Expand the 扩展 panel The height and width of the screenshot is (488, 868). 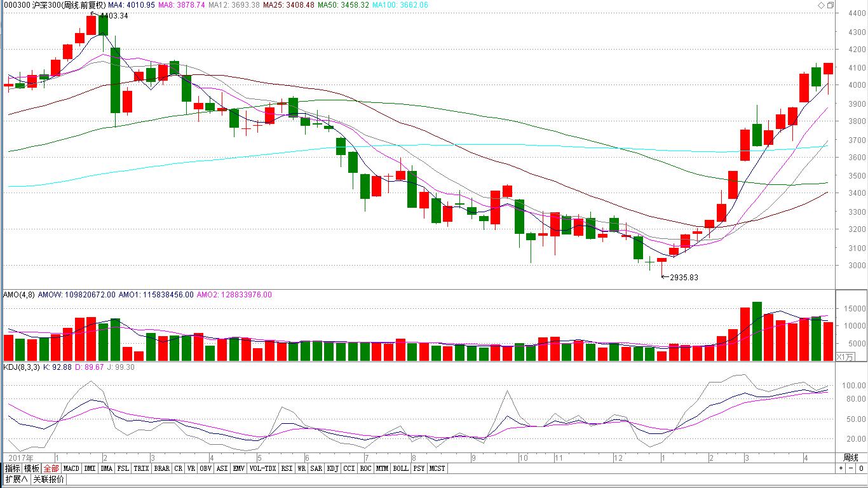pyautogui.click(x=16, y=479)
